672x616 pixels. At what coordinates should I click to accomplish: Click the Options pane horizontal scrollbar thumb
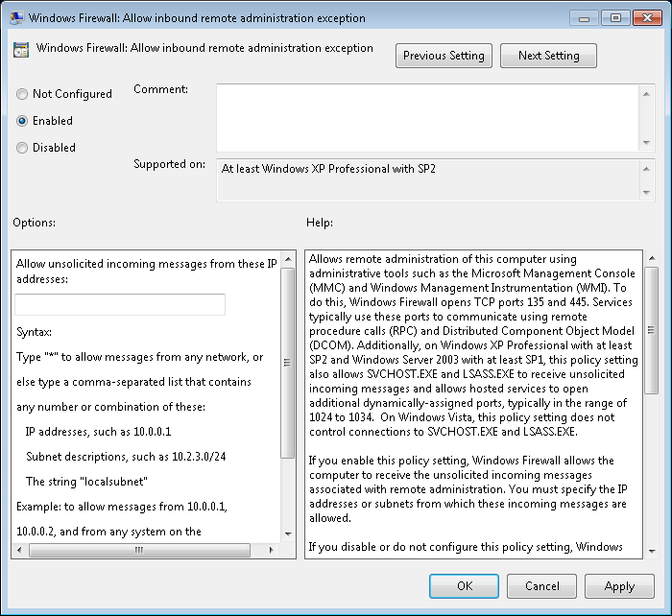coord(139,550)
